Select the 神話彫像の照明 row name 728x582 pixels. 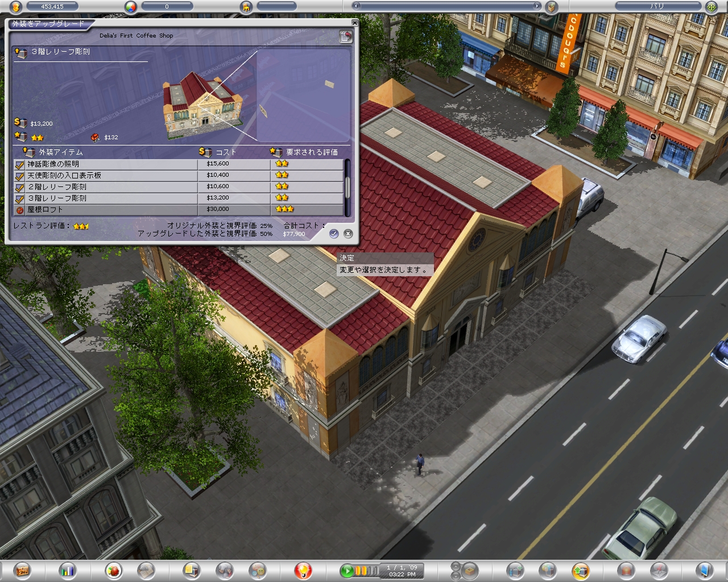click(53, 164)
